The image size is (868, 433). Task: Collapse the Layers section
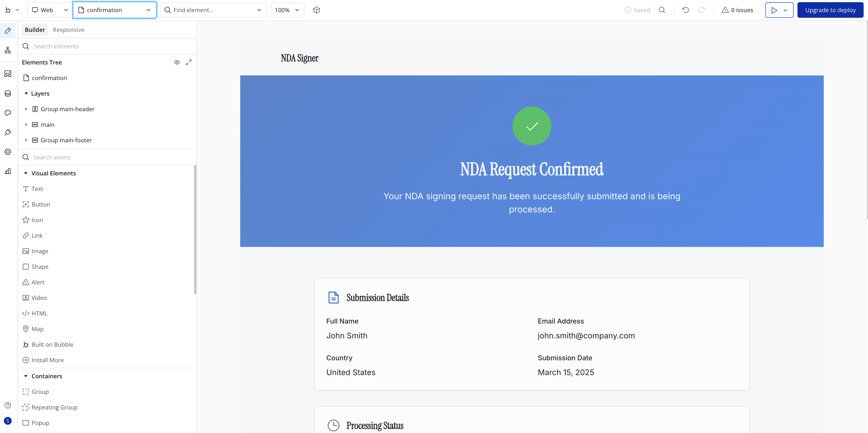(26, 93)
